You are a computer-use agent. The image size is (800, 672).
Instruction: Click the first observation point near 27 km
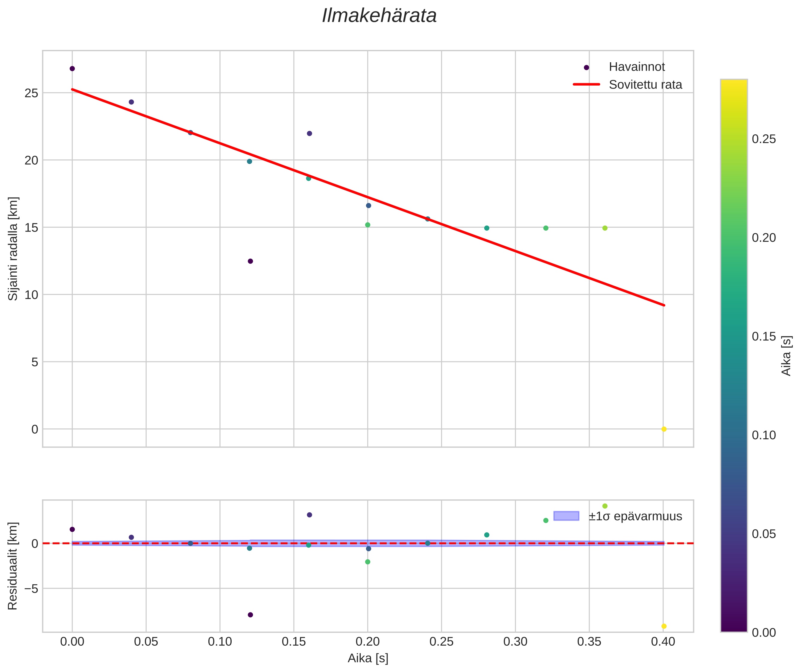[72, 69]
